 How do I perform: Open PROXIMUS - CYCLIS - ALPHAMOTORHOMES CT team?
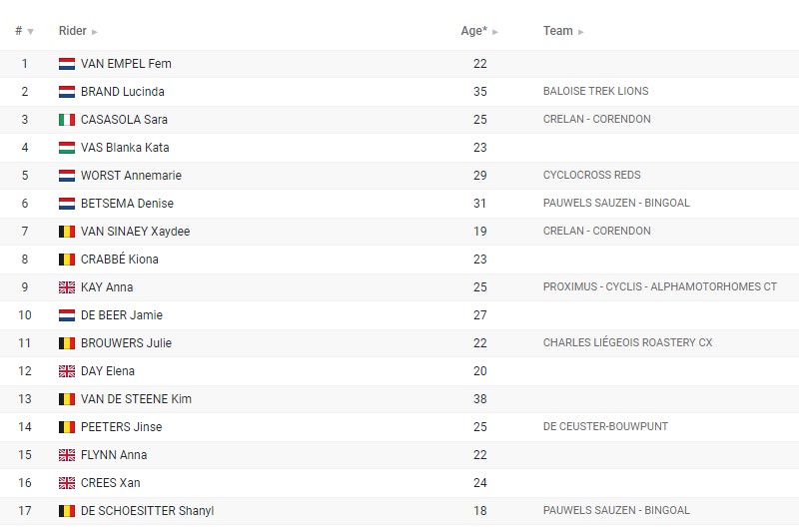660,286
